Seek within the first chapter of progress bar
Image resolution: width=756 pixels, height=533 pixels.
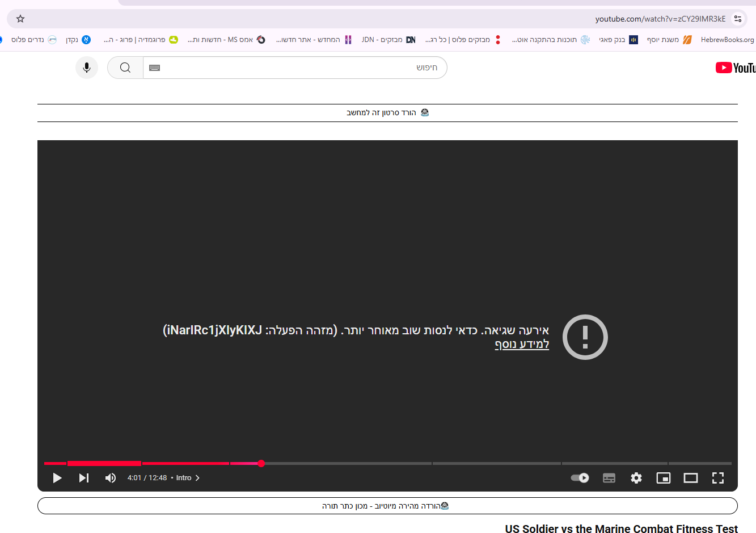click(x=55, y=464)
